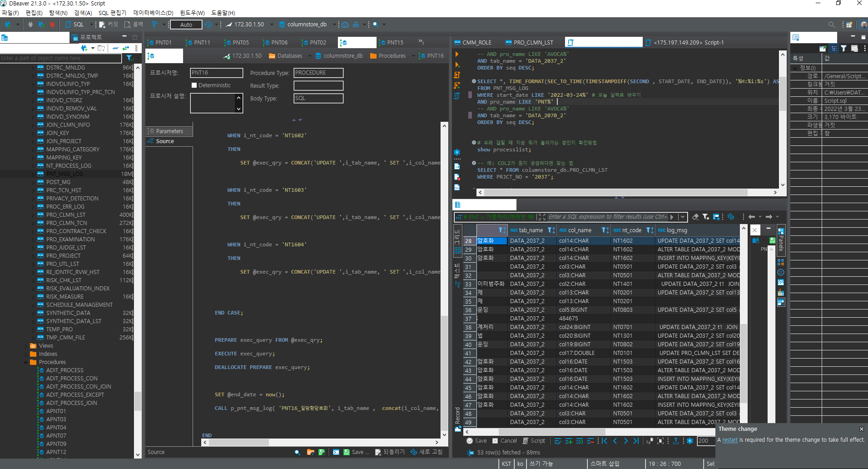The width and height of the screenshot is (868, 469).
Task: Click the add row icon in results toolbar
Action: point(569,441)
